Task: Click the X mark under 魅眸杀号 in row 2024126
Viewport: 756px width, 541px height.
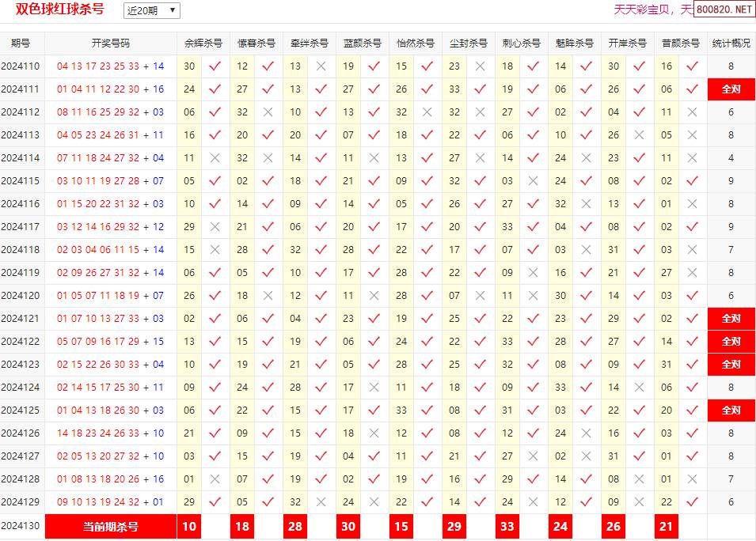Action: (x=587, y=433)
